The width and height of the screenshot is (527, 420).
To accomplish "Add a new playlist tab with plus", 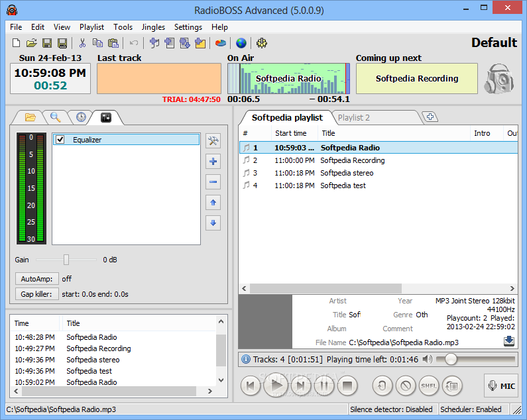I will click(430, 117).
